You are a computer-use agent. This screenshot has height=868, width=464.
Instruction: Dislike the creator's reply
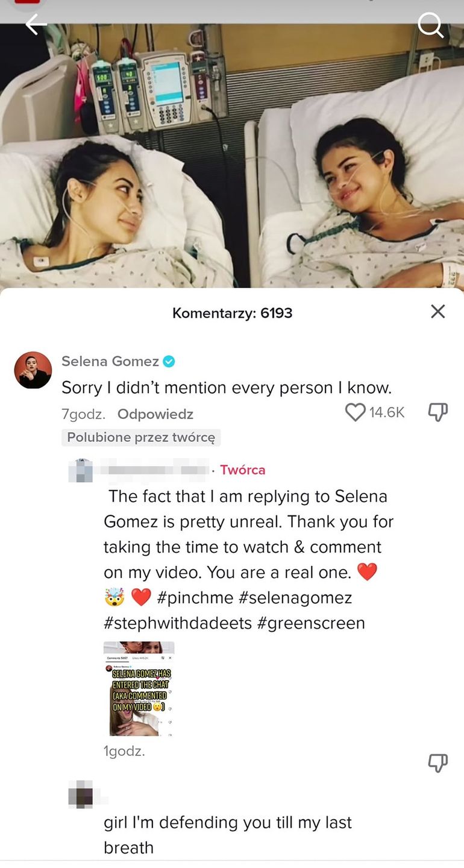point(438,763)
